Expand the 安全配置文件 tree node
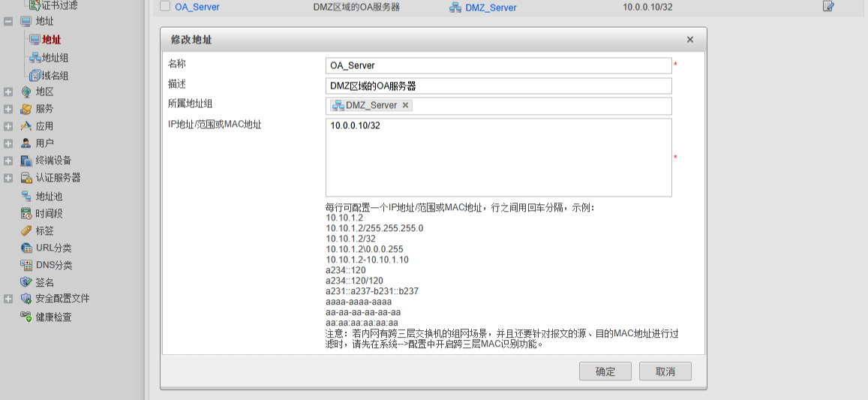Viewport: 868px width, 400px height. 8,299
